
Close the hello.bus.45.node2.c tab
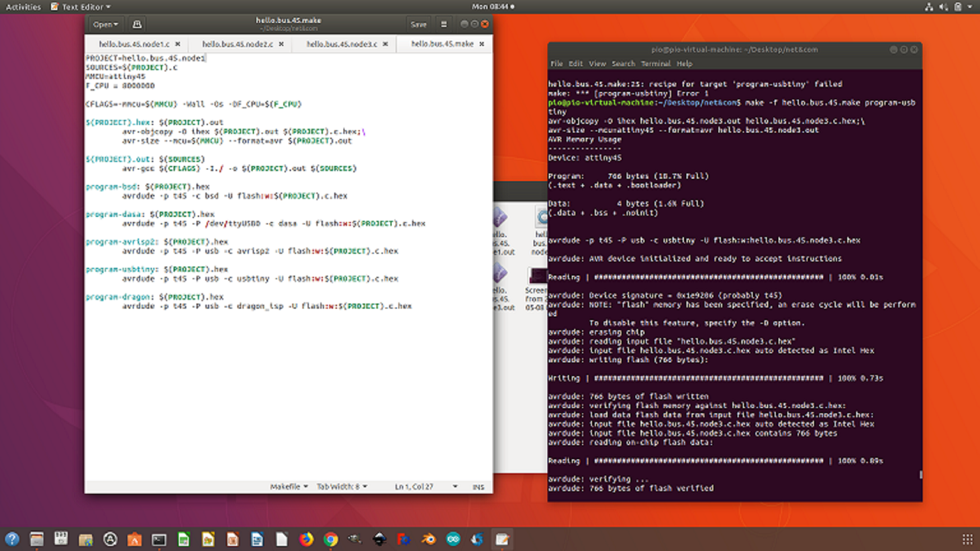coord(281,44)
